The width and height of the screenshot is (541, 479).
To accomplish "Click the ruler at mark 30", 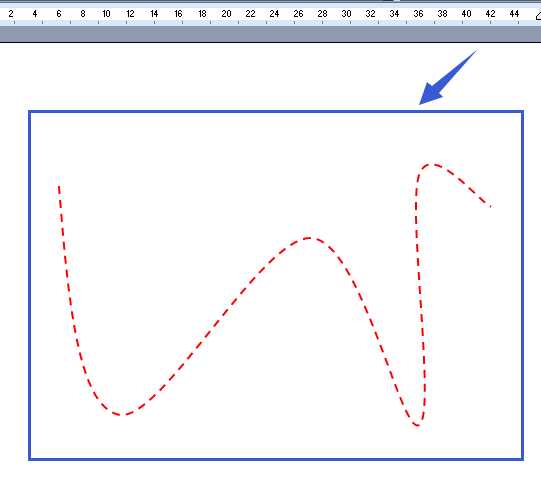I will (346, 14).
